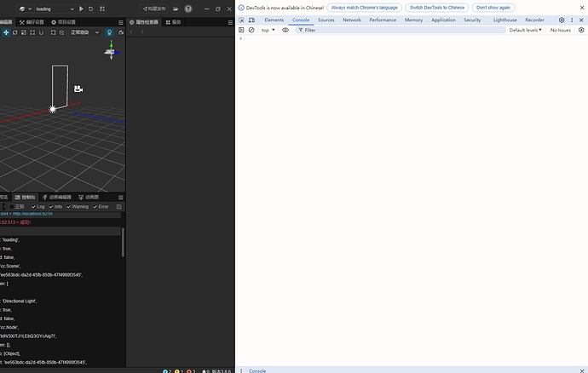Toggle scene light bulb icon
The height and width of the screenshot is (373, 588).
(x=109, y=32)
